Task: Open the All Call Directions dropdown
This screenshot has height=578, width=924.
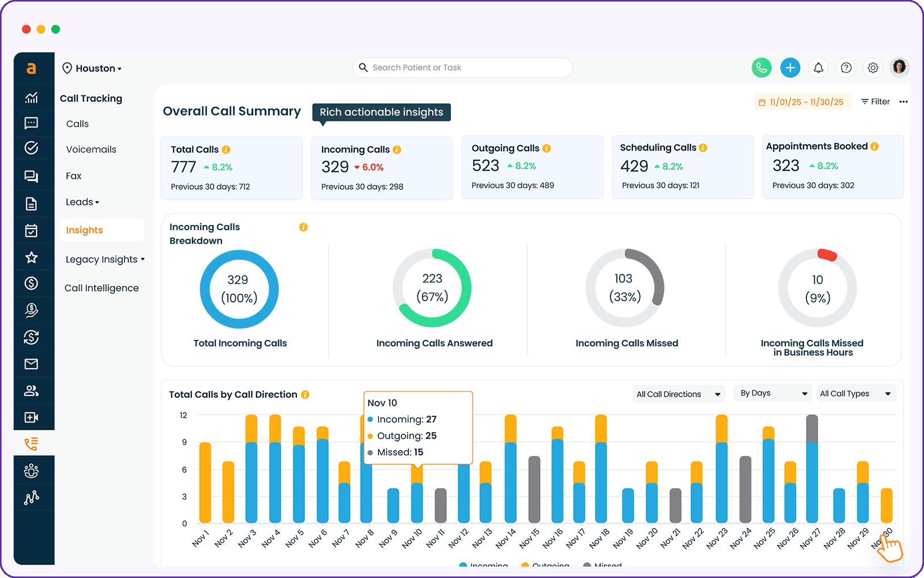Action: 678,393
